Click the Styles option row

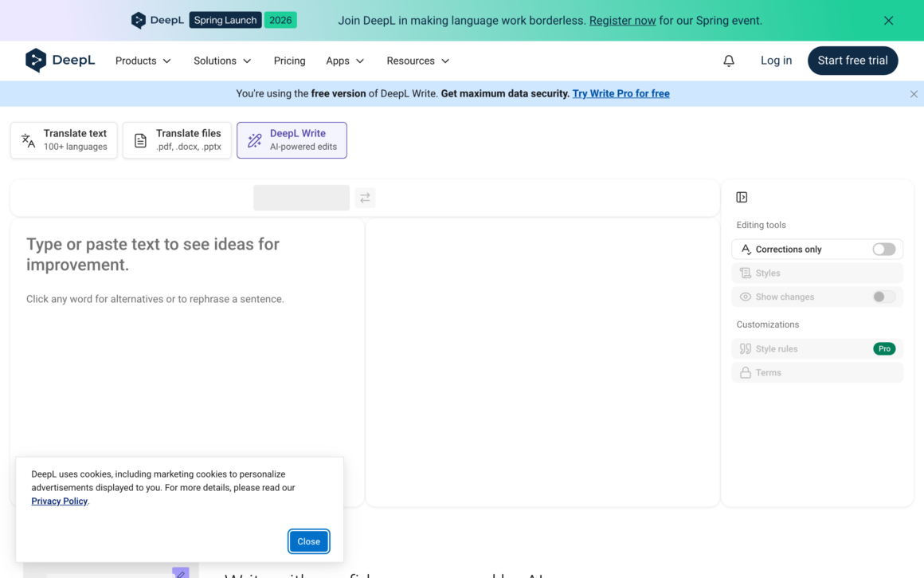point(816,273)
